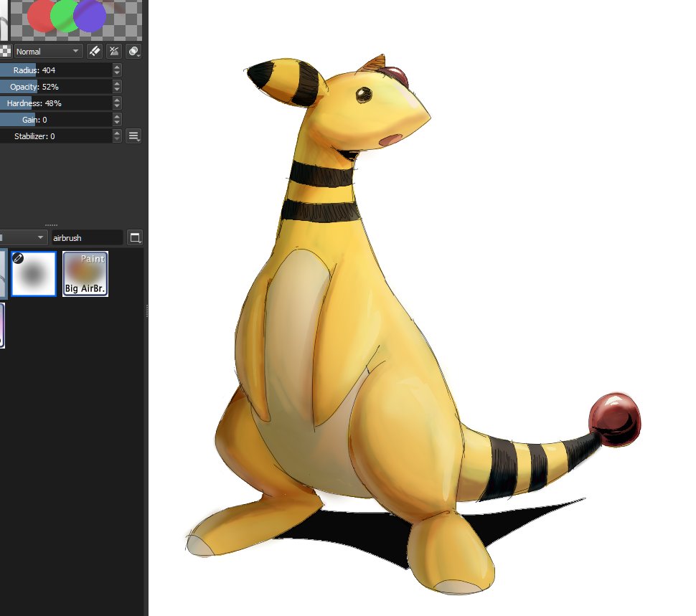Increase Gain with the up arrow

tap(117, 115)
